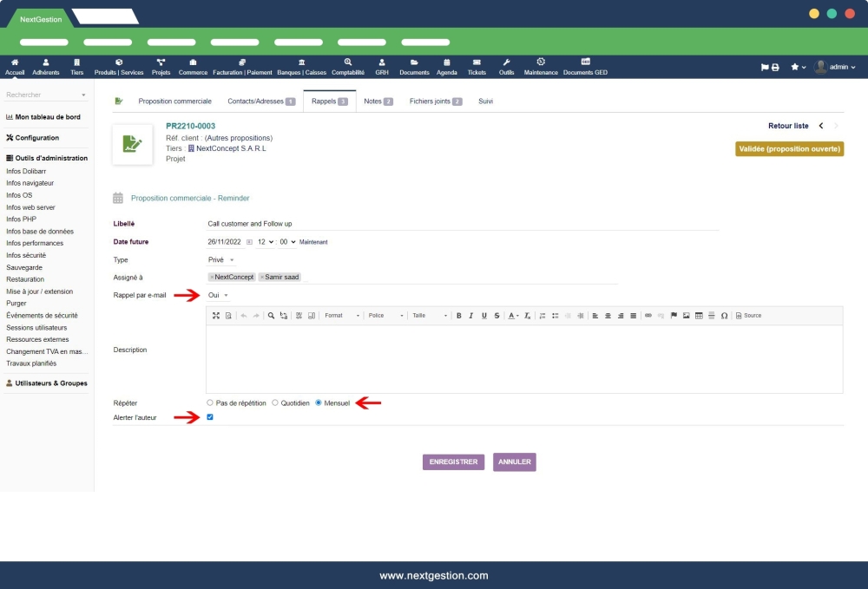Select the Mensuel repeat option
This screenshot has height=589, width=868.
click(x=319, y=402)
